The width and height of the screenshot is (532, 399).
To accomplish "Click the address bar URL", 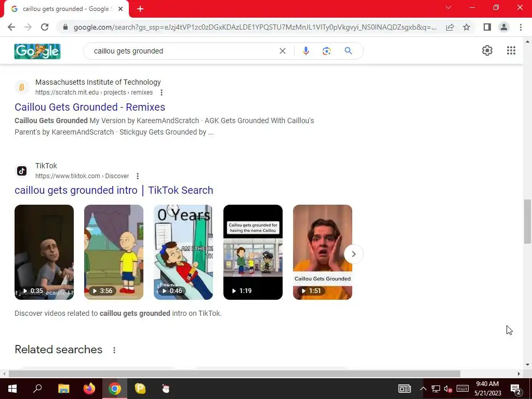I will (255, 27).
